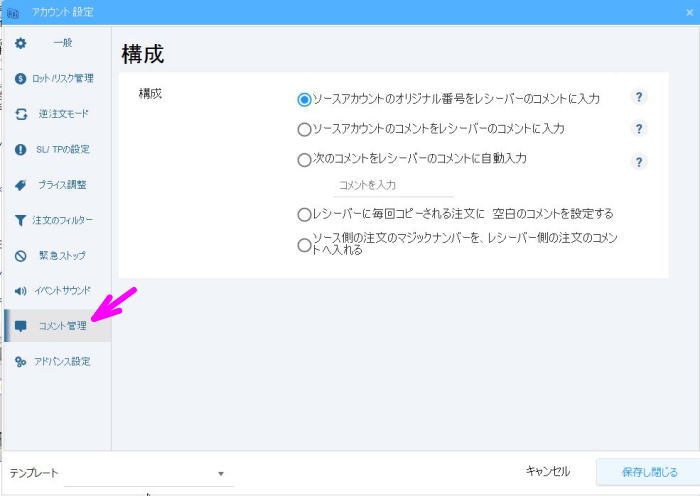Click the gears icon for アドバンス設定
Viewport: 700px width, 496px height.
click(21, 362)
